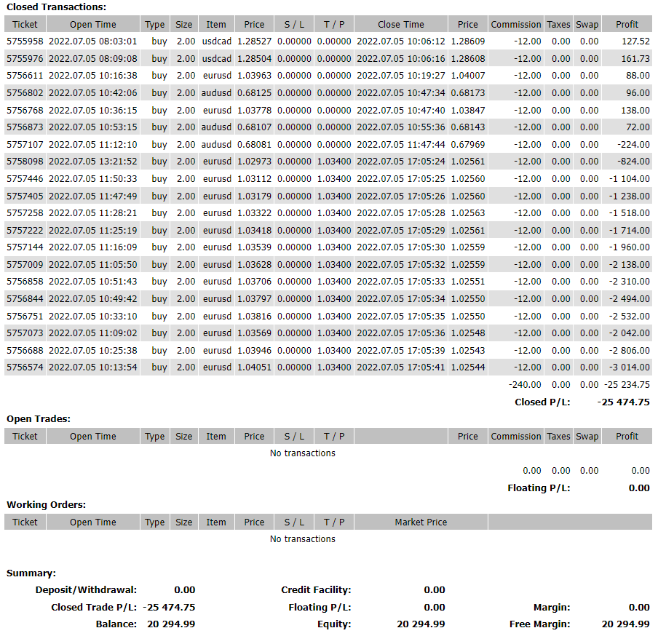The height and width of the screenshot is (644, 666).
Task: Click profit value 161.73
Action: coord(635,59)
